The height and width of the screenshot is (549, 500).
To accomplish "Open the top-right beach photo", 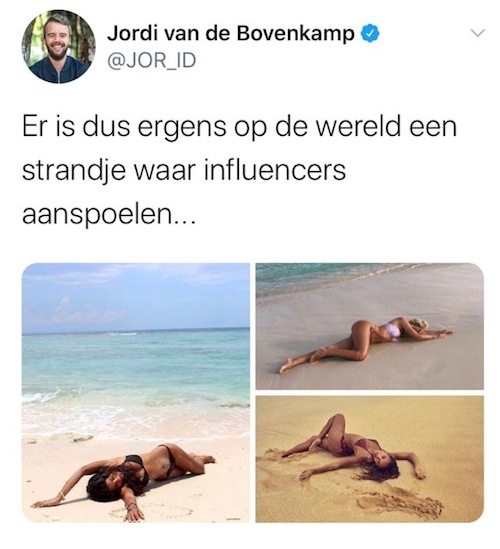I will (370, 326).
